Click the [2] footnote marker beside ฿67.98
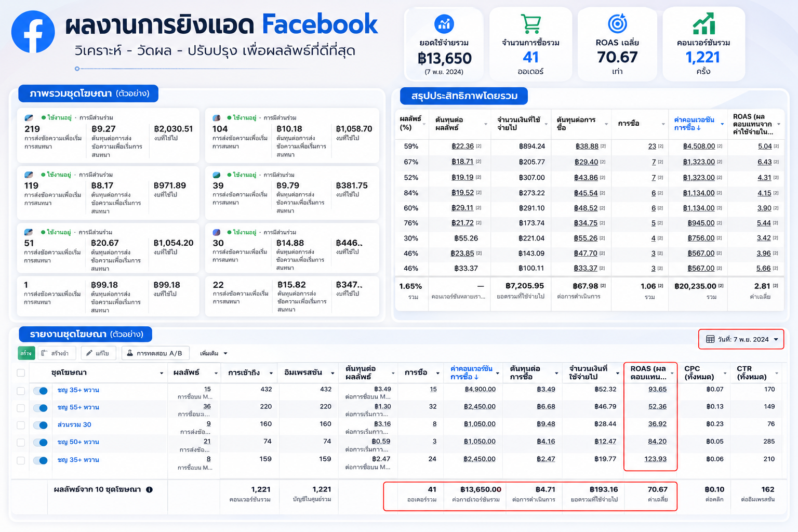The image size is (798, 532). [603, 286]
